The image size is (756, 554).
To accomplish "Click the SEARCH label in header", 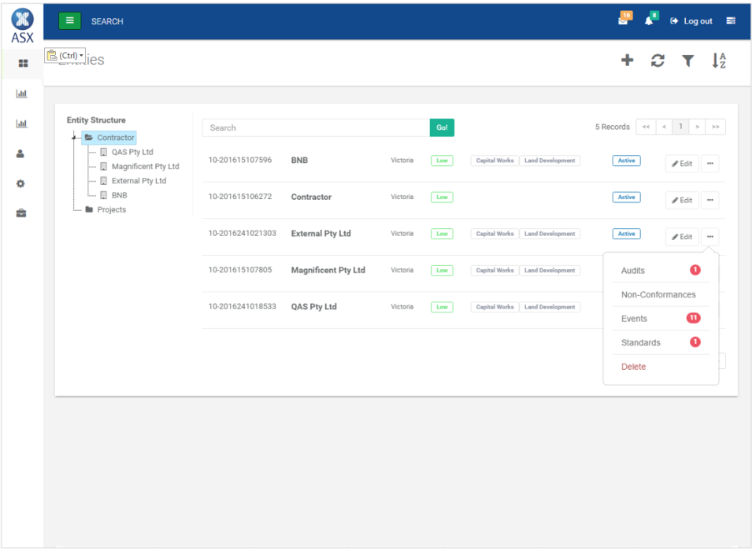I will [107, 22].
